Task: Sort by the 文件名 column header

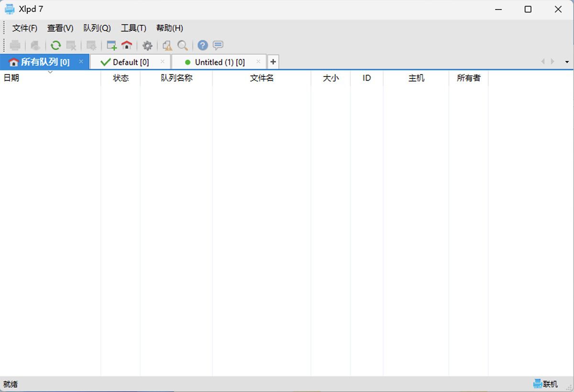Action: pyautogui.click(x=262, y=78)
